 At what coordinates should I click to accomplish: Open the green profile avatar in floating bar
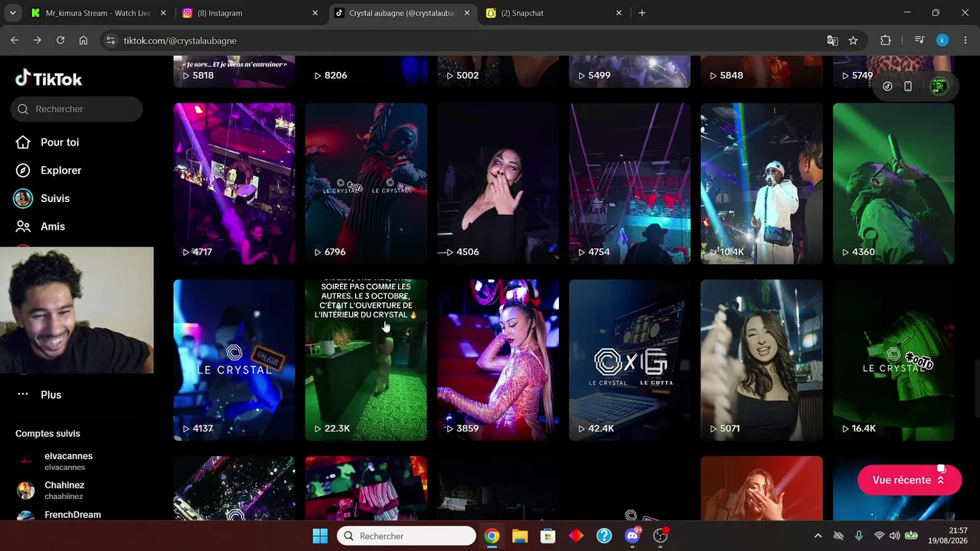tap(939, 86)
